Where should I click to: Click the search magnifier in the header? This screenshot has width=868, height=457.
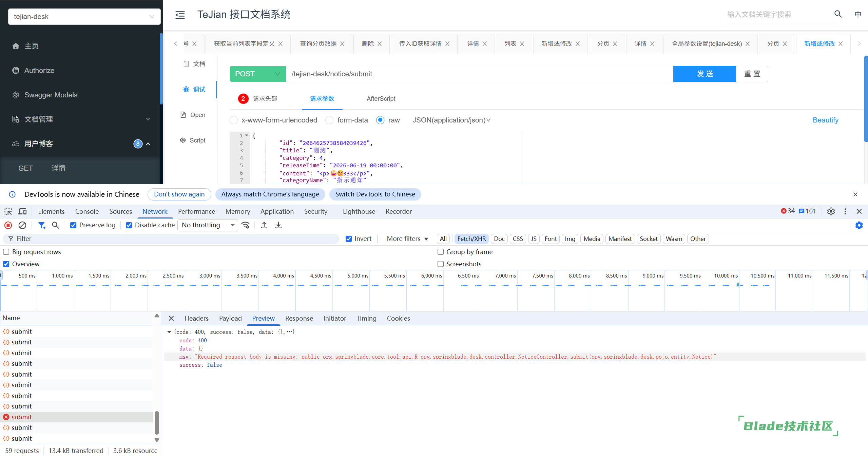[x=838, y=14]
